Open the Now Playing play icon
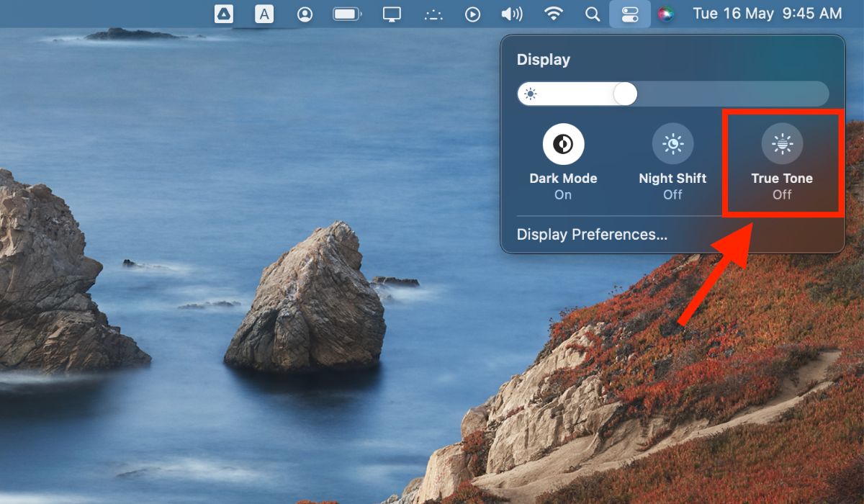Screen dimensions: 864x504 click(472, 14)
